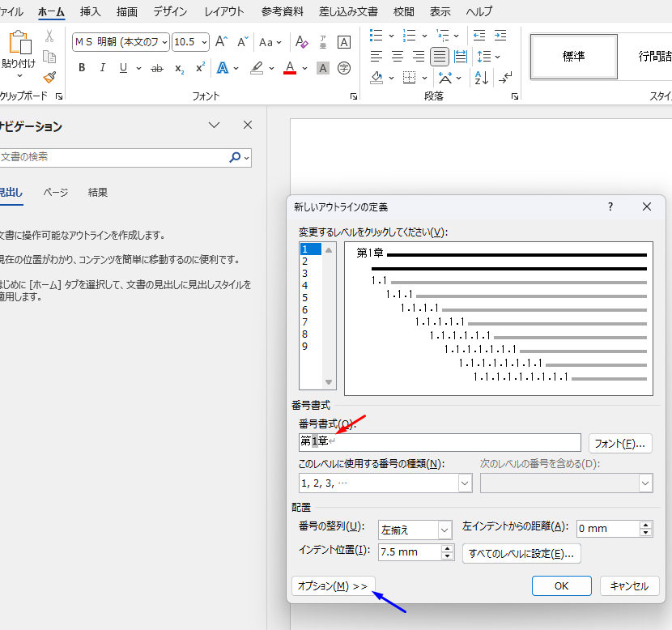Align text right
The width and height of the screenshot is (672, 630).
click(419, 57)
